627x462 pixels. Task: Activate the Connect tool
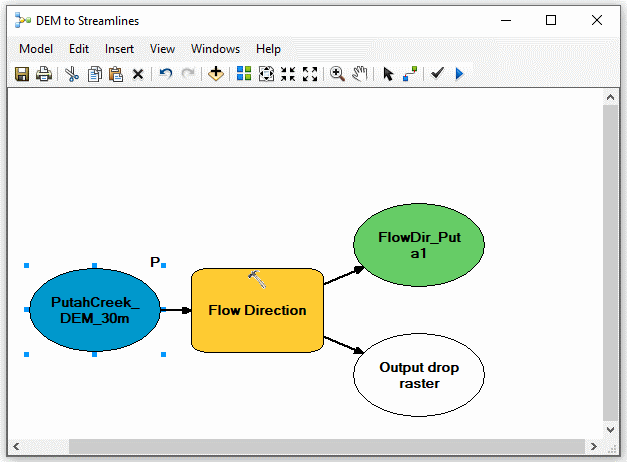[x=410, y=74]
